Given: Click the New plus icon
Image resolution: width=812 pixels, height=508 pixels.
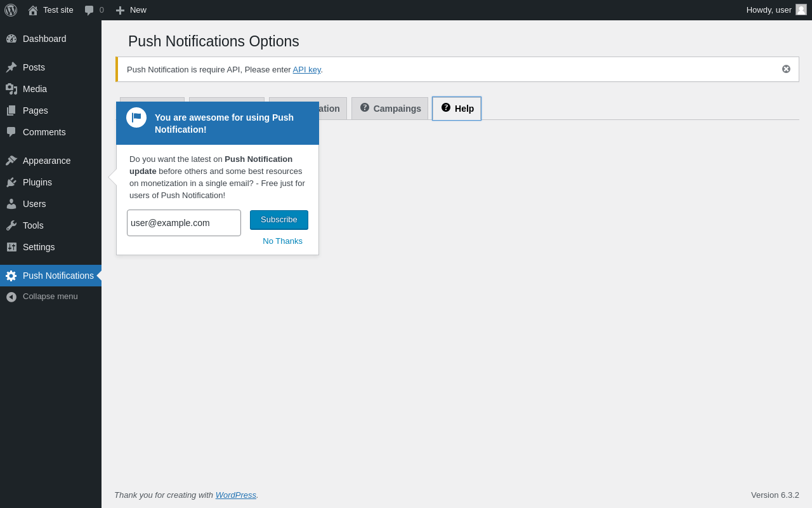Looking at the screenshot, I should (x=120, y=10).
